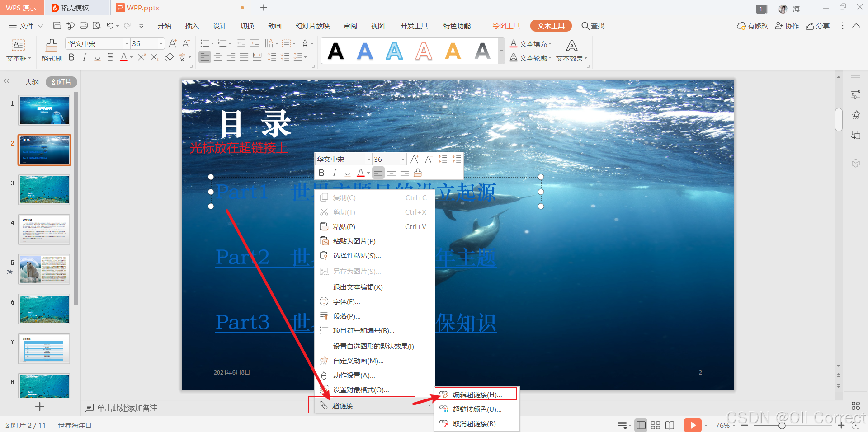Click the Save icon in quick toolbar
Image resolution: width=868 pixels, height=432 pixels.
57,26
